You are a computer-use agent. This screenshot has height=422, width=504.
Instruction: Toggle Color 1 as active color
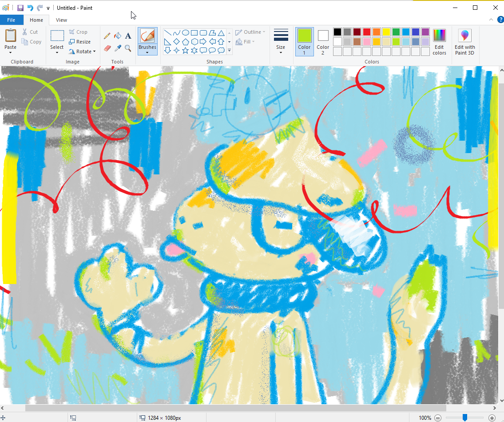click(x=304, y=42)
